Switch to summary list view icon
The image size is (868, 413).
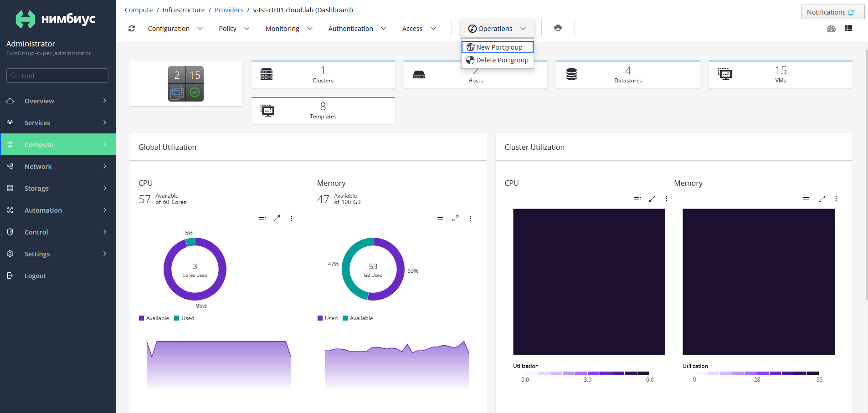tap(848, 28)
